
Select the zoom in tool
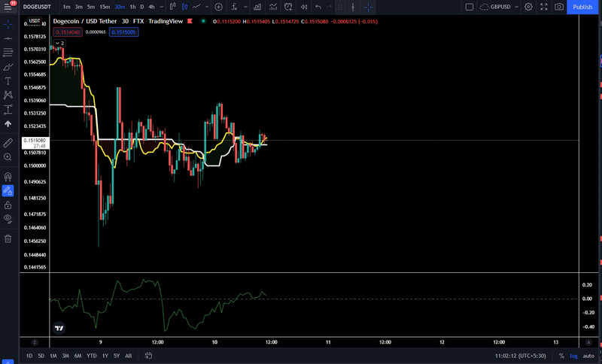pos(8,157)
